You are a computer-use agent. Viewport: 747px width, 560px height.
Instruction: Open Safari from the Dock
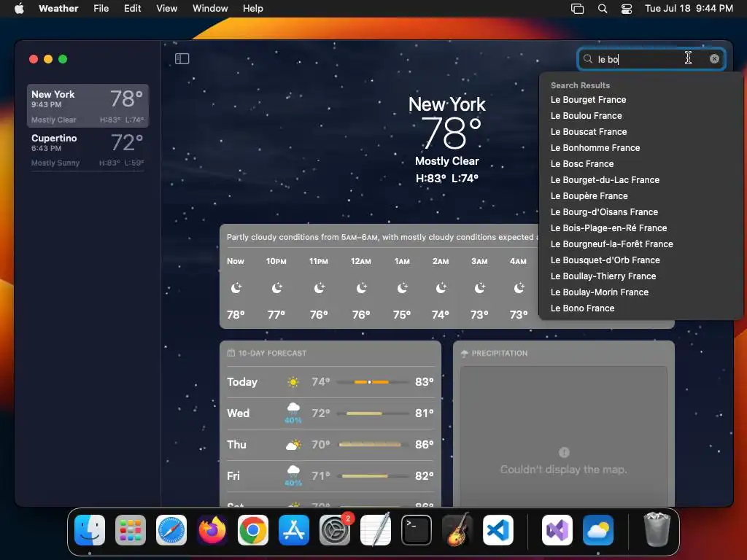171,530
